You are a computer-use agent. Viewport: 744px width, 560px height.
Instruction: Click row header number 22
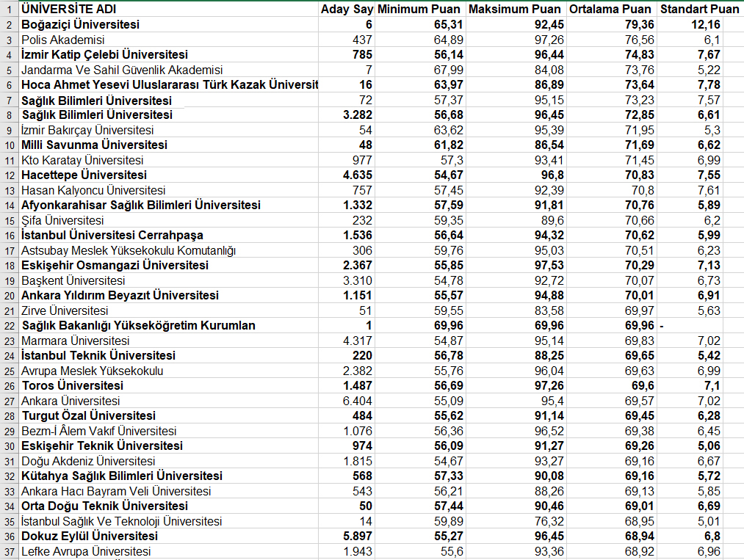(10, 325)
